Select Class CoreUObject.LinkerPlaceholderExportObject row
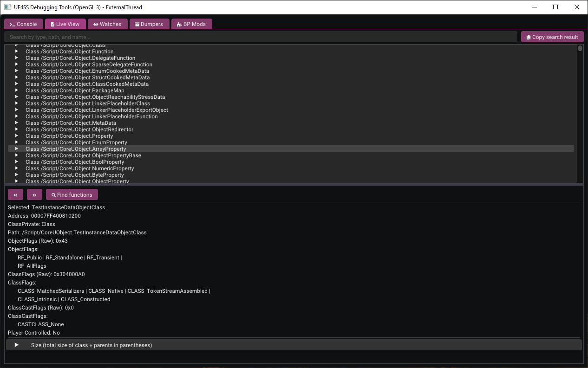The image size is (588, 368). [291, 110]
